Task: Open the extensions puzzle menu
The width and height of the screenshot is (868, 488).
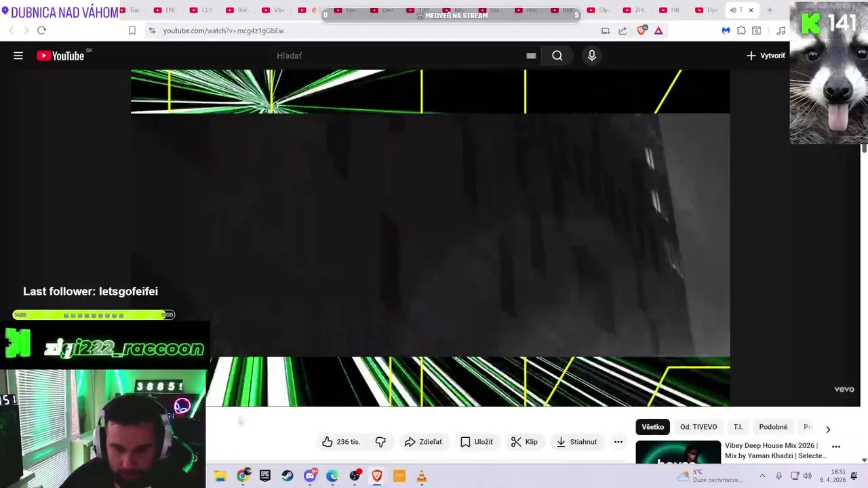Action: point(741,30)
